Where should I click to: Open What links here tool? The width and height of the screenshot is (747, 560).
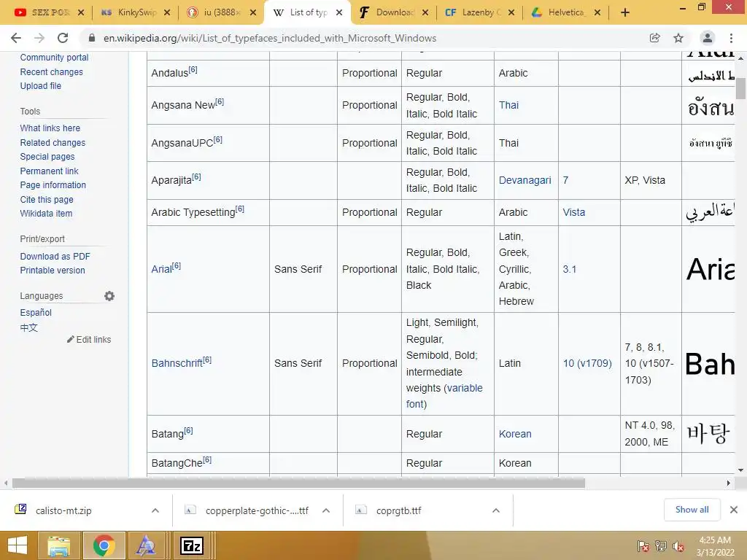50,128
